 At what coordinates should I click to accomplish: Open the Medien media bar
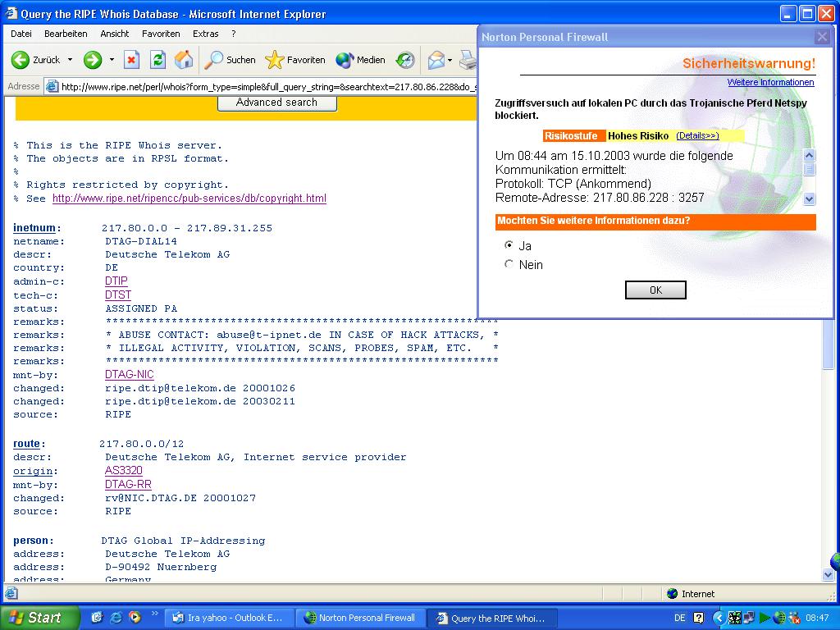pyautogui.click(x=361, y=60)
